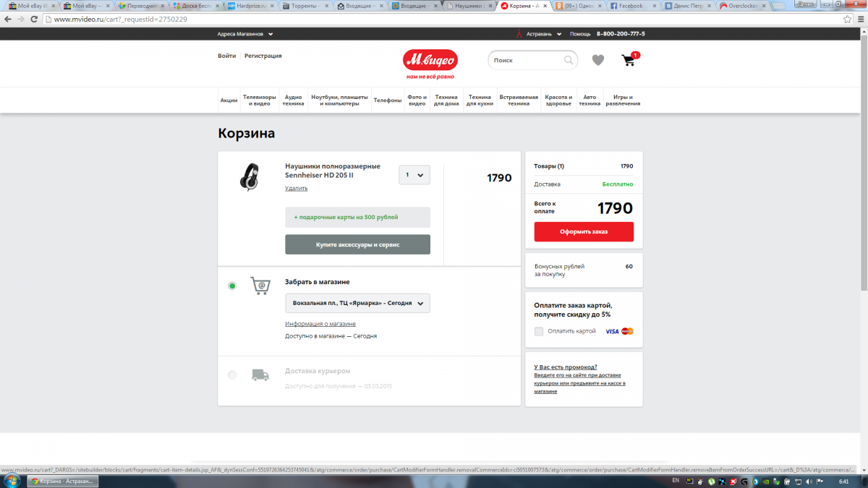Click the browser back arrow

(x=8, y=19)
